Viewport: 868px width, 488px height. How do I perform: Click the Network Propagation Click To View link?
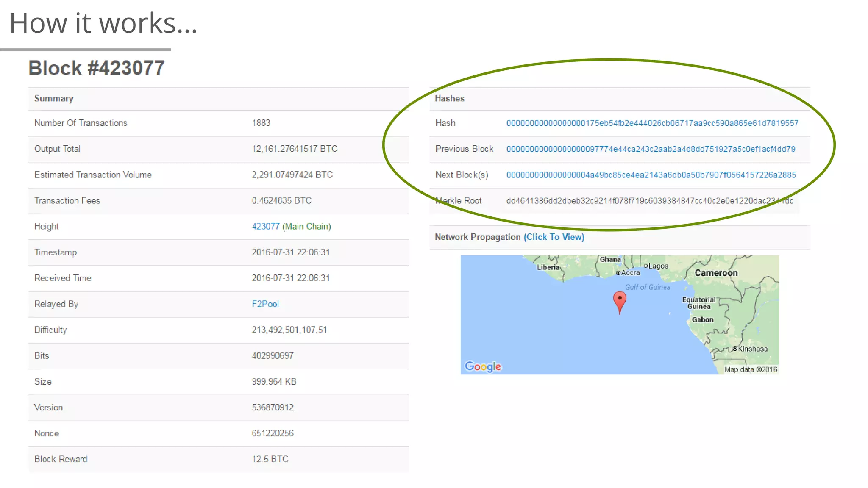click(x=554, y=237)
